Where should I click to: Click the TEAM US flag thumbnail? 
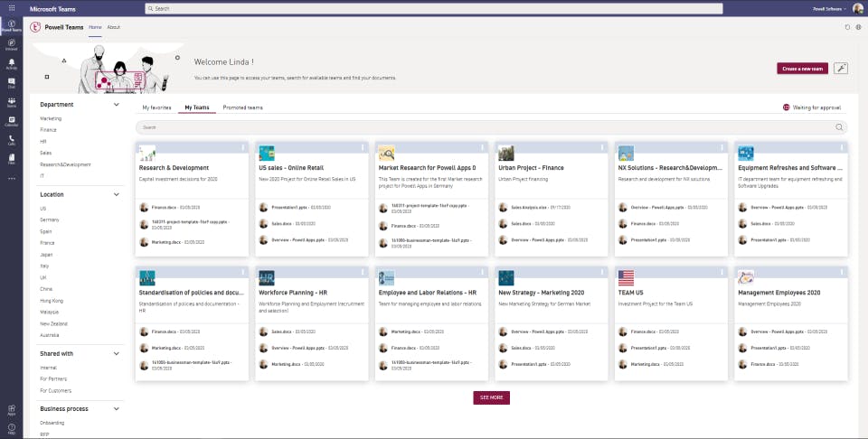pyautogui.click(x=626, y=277)
